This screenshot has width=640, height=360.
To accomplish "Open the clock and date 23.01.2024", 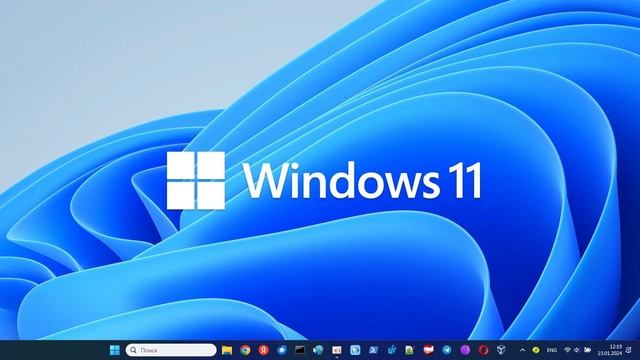I will click(610, 350).
